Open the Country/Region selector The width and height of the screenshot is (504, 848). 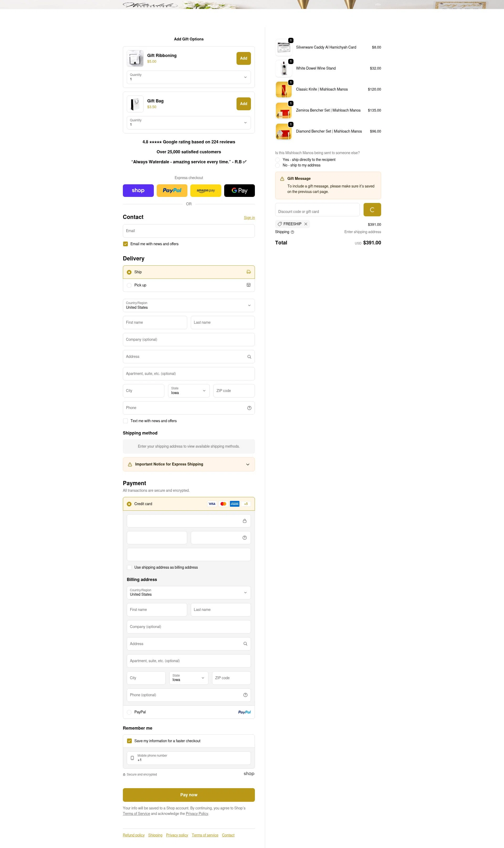coord(188,305)
